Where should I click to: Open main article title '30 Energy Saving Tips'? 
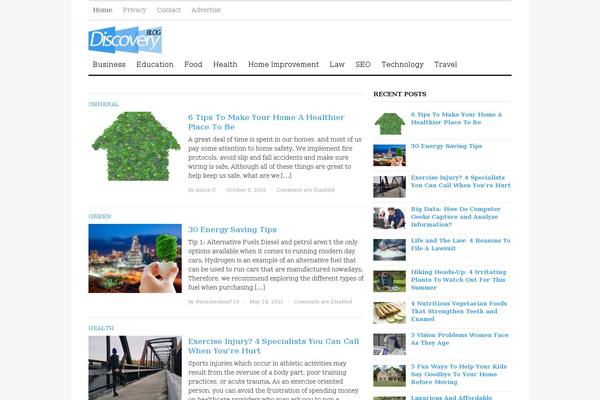[232, 230]
